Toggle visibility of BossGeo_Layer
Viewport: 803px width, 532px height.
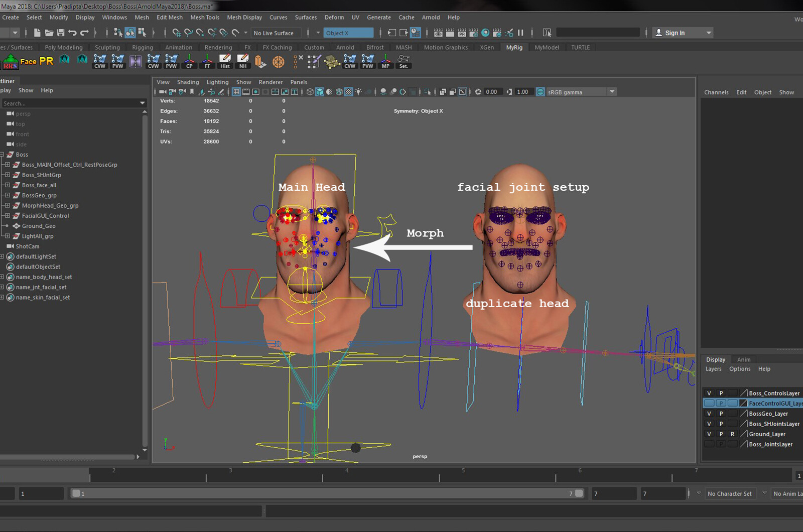[x=709, y=413]
